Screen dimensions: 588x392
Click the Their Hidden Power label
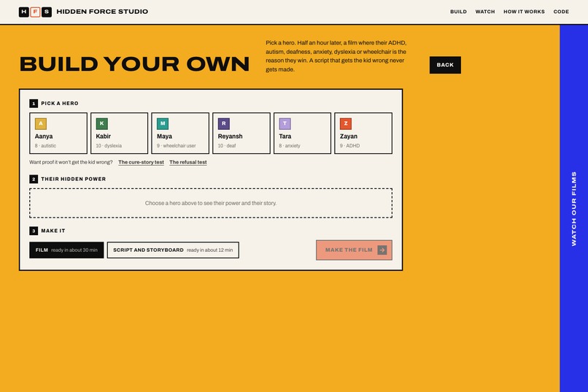[x=73, y=179]
